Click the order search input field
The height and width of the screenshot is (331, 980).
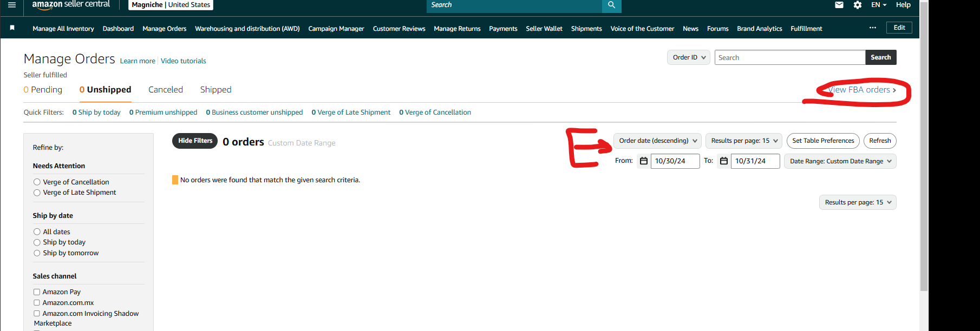pyautogui.click(x=790, y=57)
